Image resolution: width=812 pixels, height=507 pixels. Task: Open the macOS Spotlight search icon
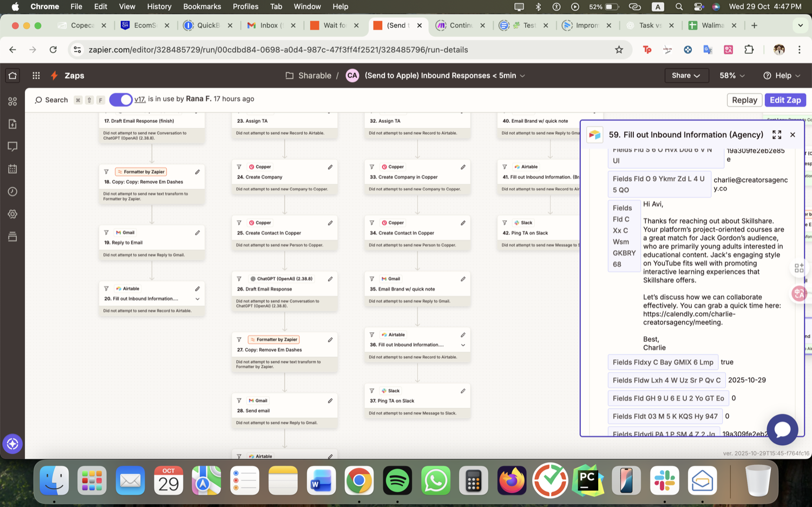679,6
